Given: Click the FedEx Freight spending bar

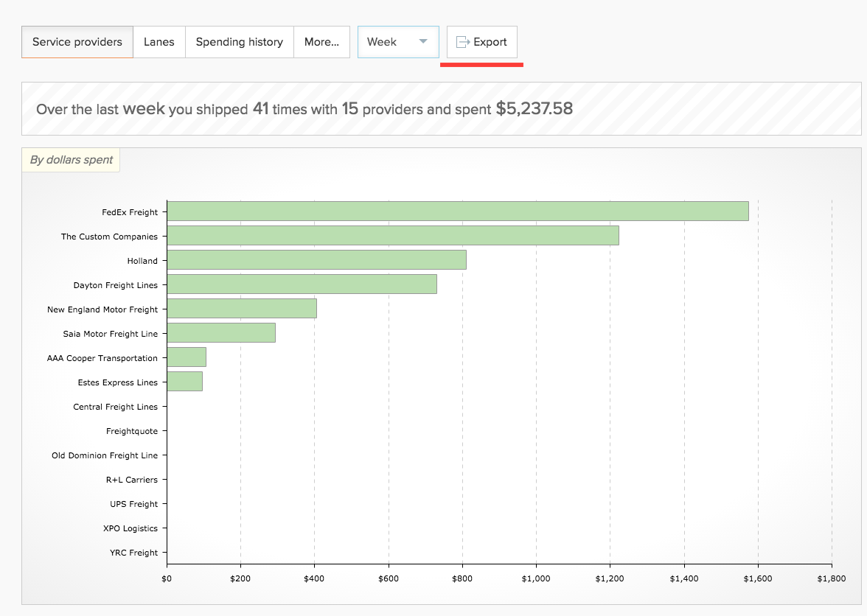Looking at the screenshot, I should [x=458, y=211].
